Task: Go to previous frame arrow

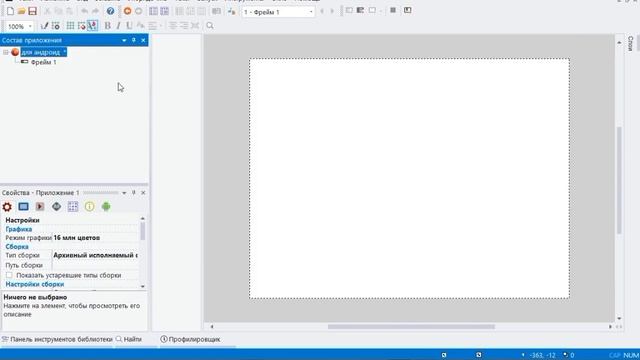Action: 322,11
